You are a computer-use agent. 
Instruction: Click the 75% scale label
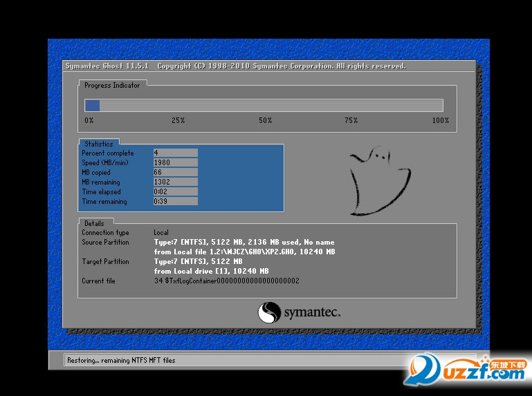tap(351, 120)
